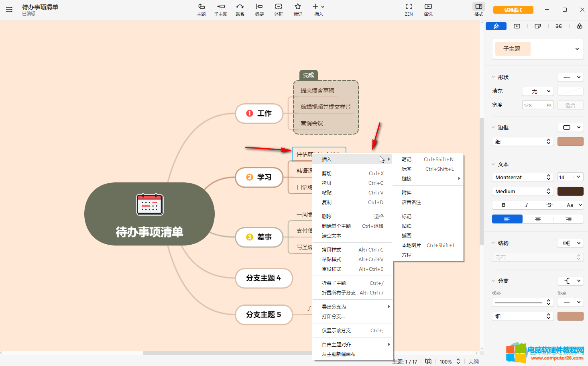Switch to the illustrations tab in format panel
588x366 pixels.
pyautogui.click(x=580, y=26)
